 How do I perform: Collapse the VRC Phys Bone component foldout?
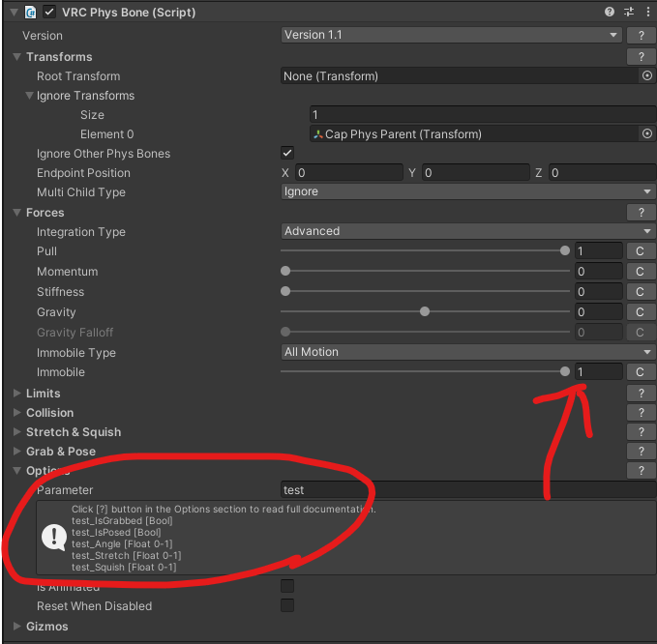[x=14, y=13]
